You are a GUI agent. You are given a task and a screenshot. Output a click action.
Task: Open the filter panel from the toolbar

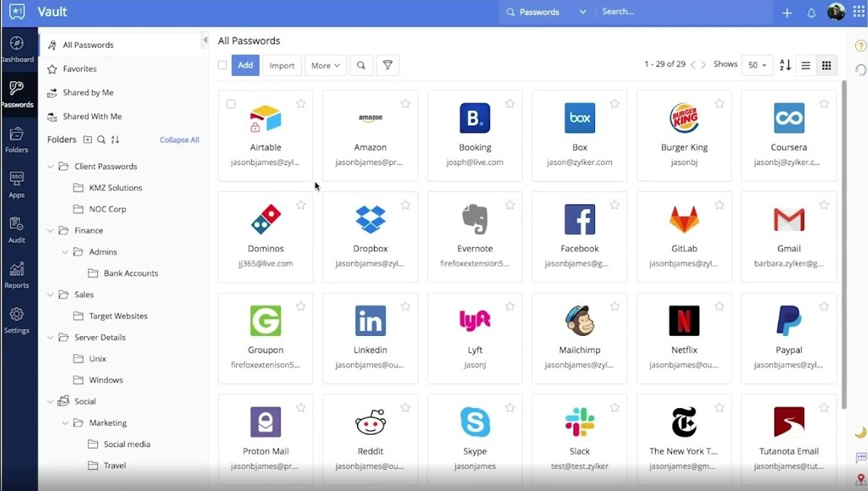click(x=388, y=65)
